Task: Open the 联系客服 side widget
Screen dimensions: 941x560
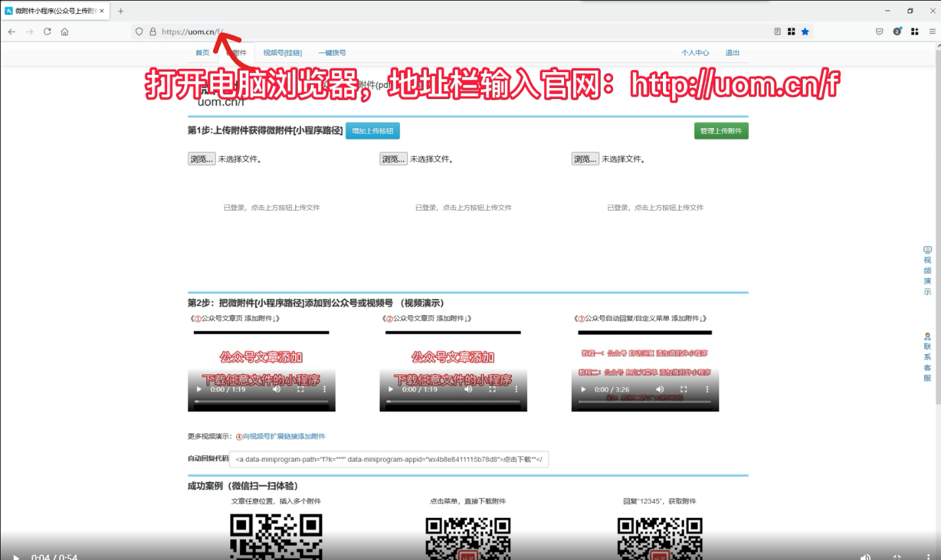Action: 927,357
